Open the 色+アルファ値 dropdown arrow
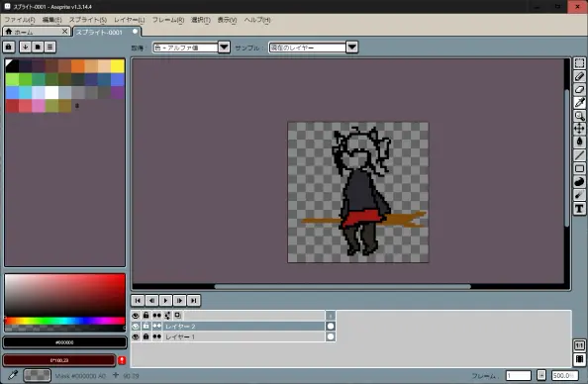 pos(224,48)
